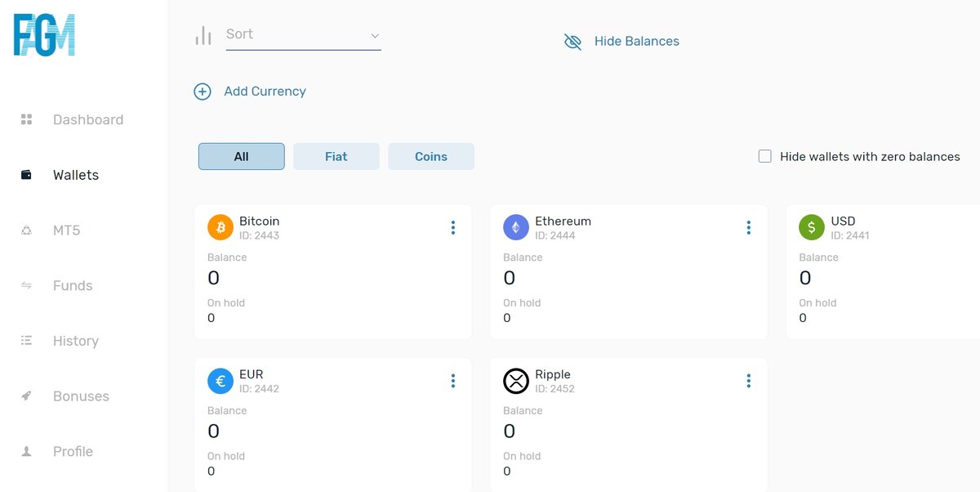Select the Coins filter tab

[x=431, y=157]
